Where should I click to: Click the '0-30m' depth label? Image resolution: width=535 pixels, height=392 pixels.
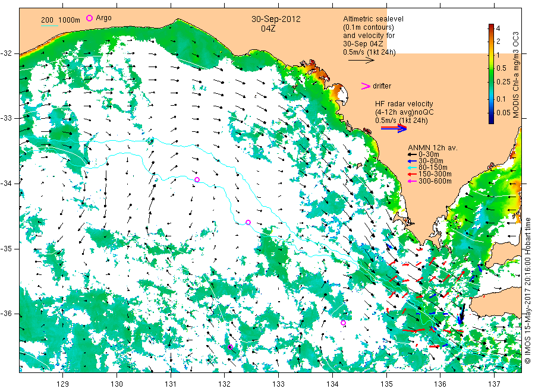pos(429,154)
